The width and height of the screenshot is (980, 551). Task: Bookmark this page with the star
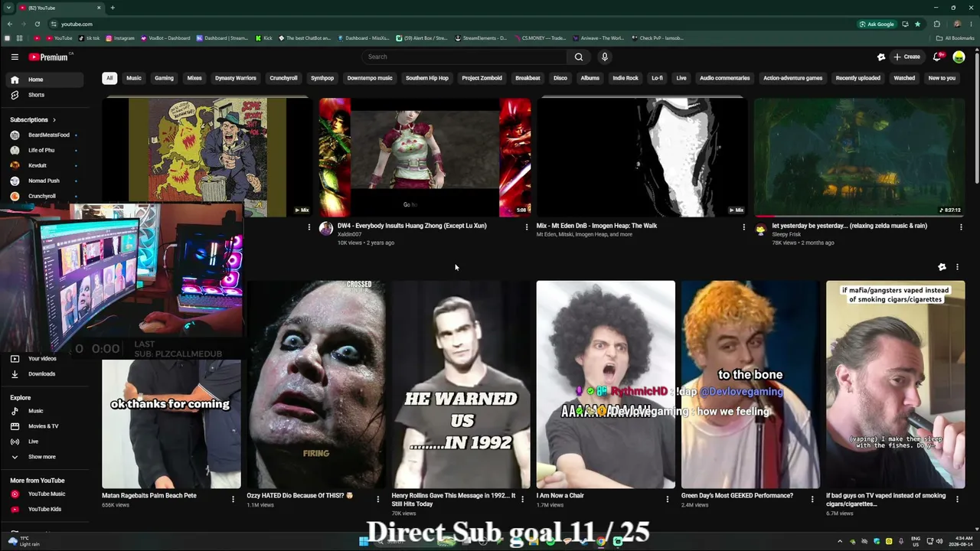[x=917, y=24]
